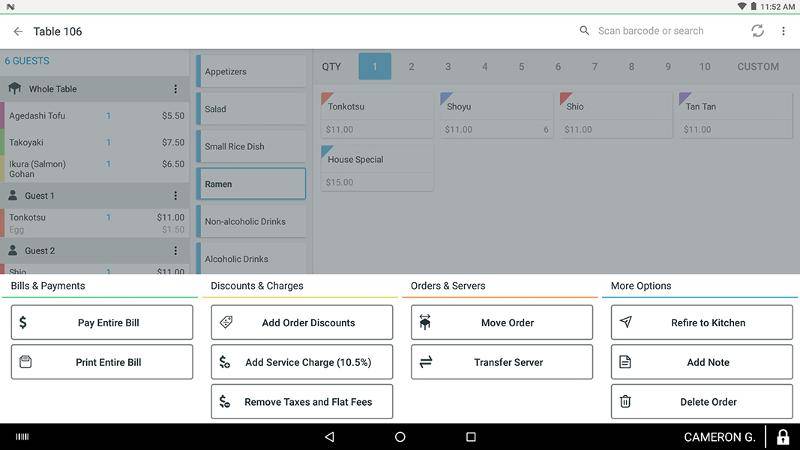Select quantity 5 in QTY row
This screenshot has height=450, width=800.
[521, 66]
